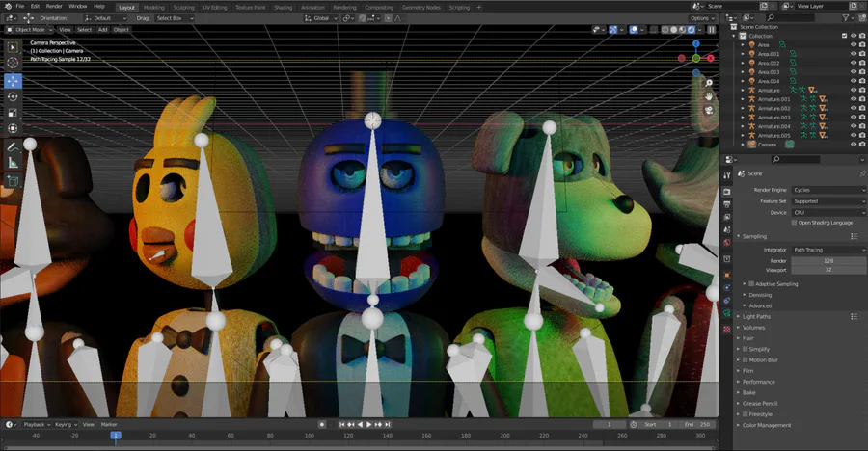Play the animation forward
Viewport: 868px width, 451px height.
(369, 424)
